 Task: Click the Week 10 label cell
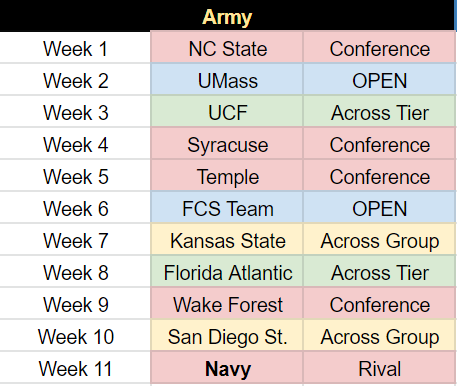point(75,335)
